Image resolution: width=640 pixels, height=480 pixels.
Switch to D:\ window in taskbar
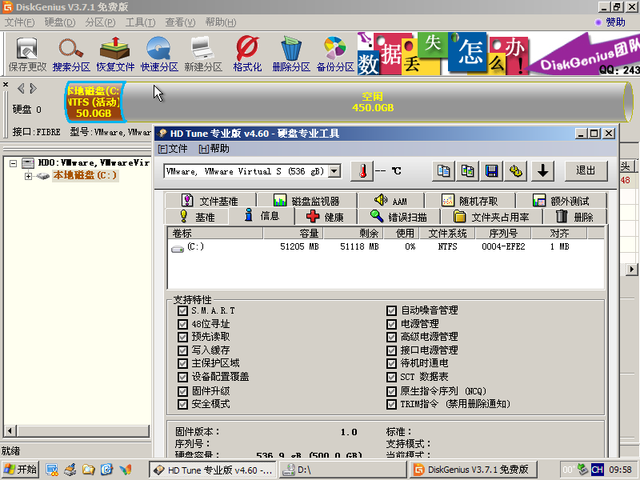pyautogui.click(x=343, y=470)
